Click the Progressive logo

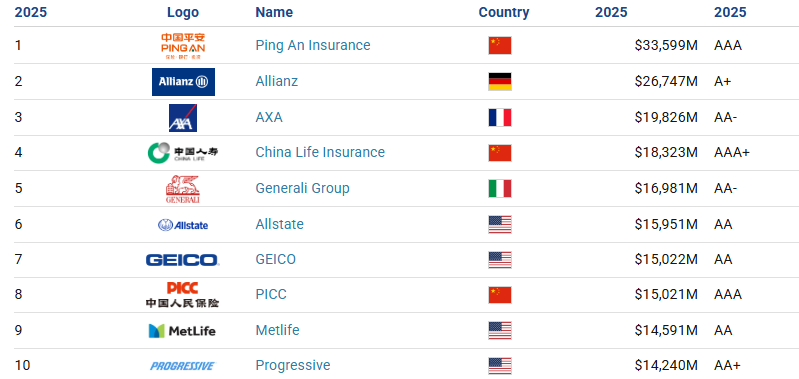(x=183, y=366)
